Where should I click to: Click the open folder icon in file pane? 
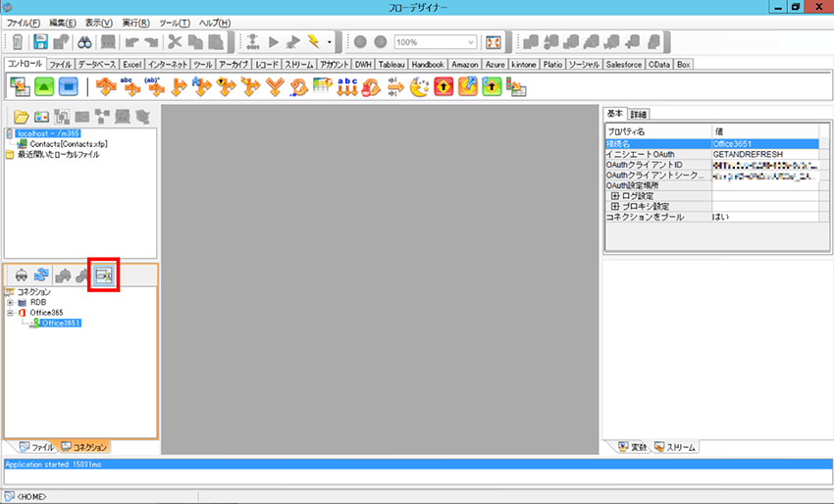(x=21, y=117)
